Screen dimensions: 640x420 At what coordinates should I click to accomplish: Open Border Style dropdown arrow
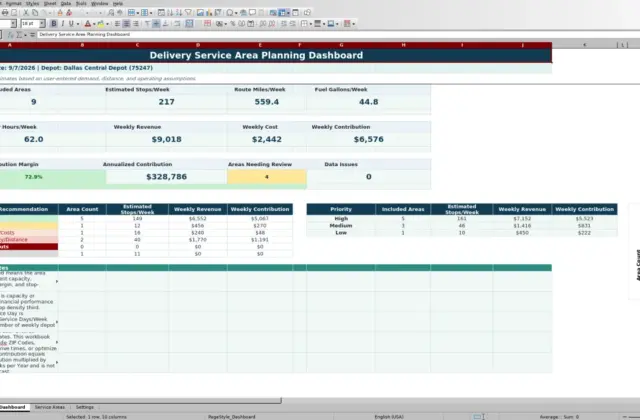pyautogui.click(x=324, y=24)
